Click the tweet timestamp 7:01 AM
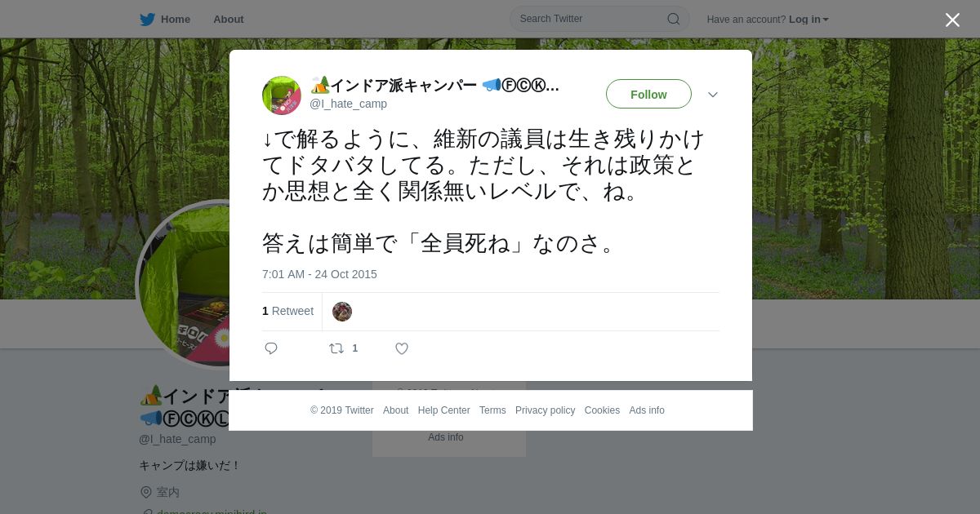This screenshot has height=514, width=980. point(319,274)
